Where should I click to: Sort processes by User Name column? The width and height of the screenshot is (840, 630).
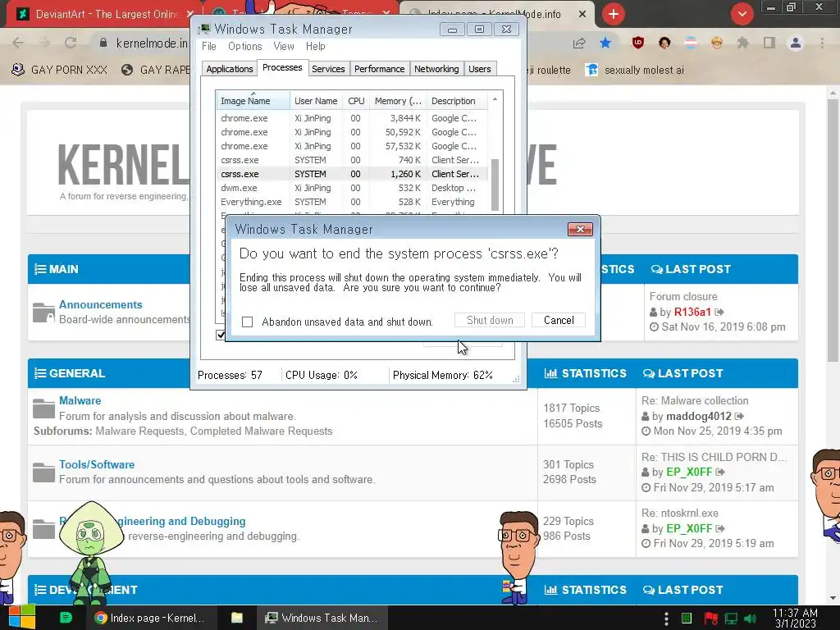[x=316, y=101]
